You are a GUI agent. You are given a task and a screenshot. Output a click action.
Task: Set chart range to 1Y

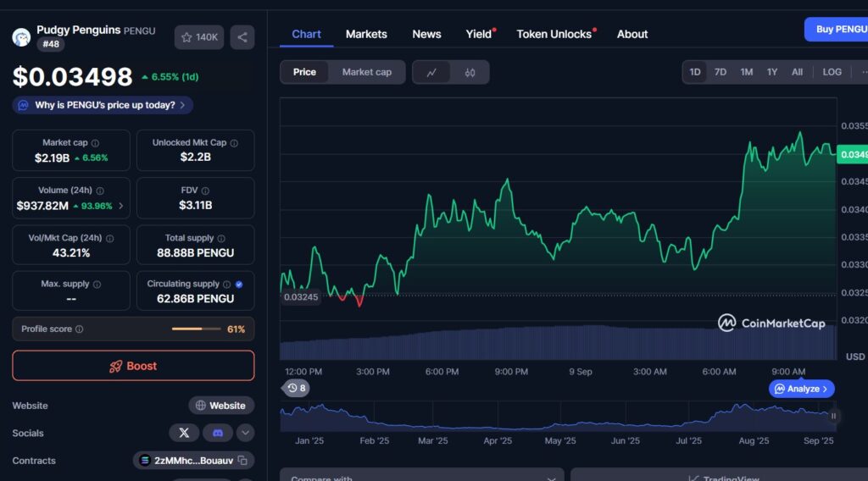coord(771,72)
